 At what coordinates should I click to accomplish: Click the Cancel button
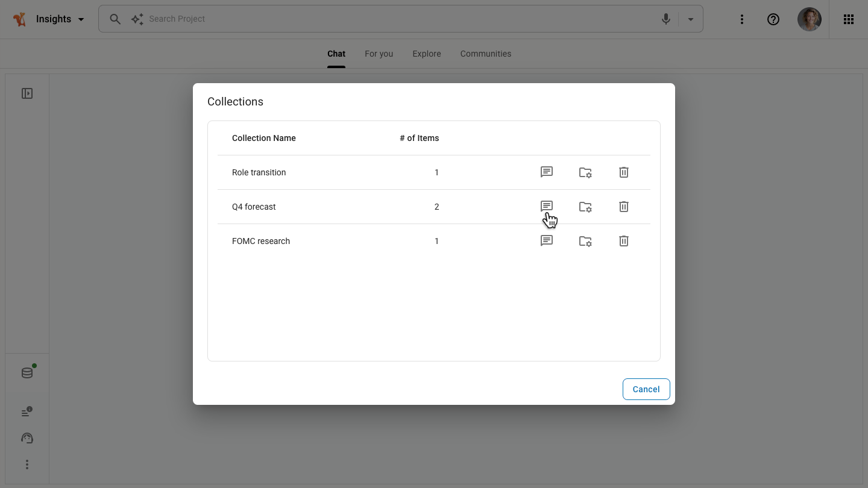tap(646, 389)
